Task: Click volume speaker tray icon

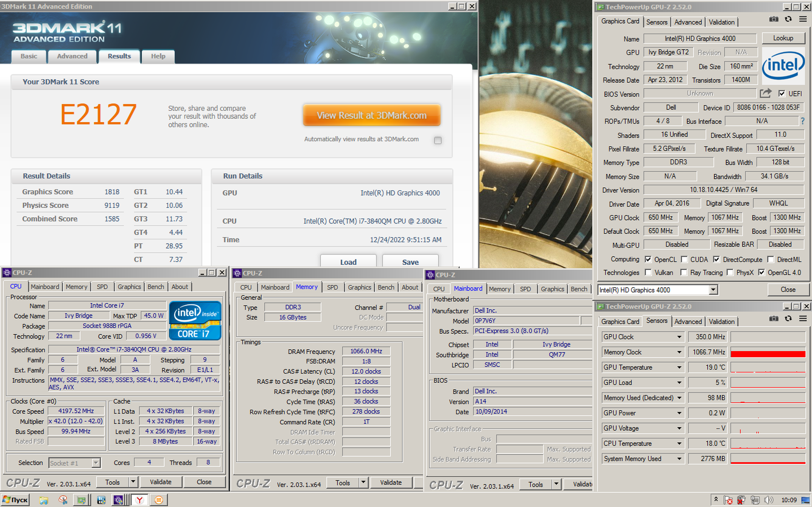Action: 768,500
